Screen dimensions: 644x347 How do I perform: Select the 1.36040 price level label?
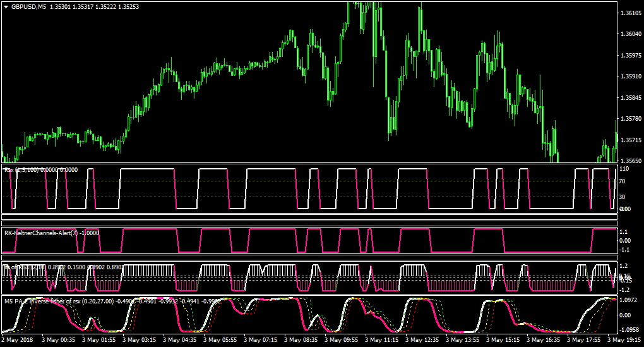(x=631, y=34)
